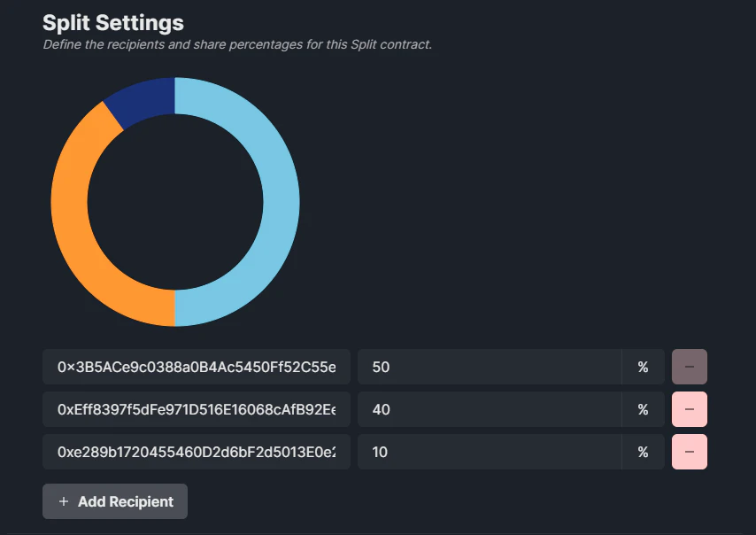Focus the 40 percentage input
This screenshot has width=756, height=535.
[x=490, y=409]
